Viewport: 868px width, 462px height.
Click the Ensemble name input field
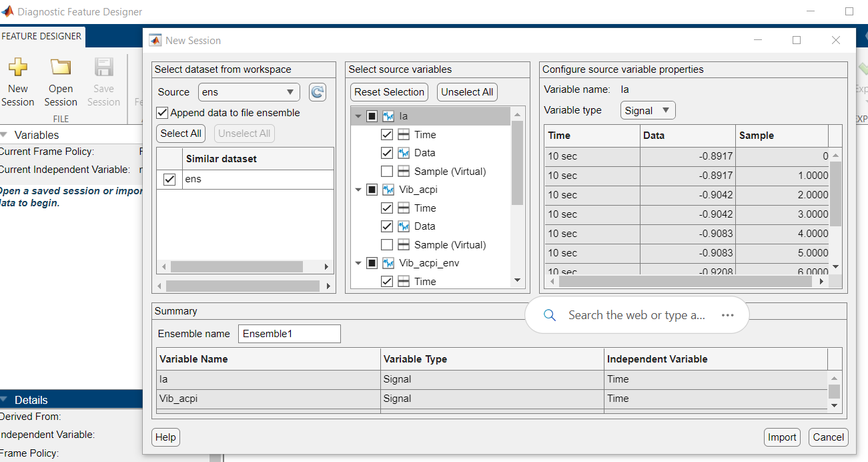(290, 334)
